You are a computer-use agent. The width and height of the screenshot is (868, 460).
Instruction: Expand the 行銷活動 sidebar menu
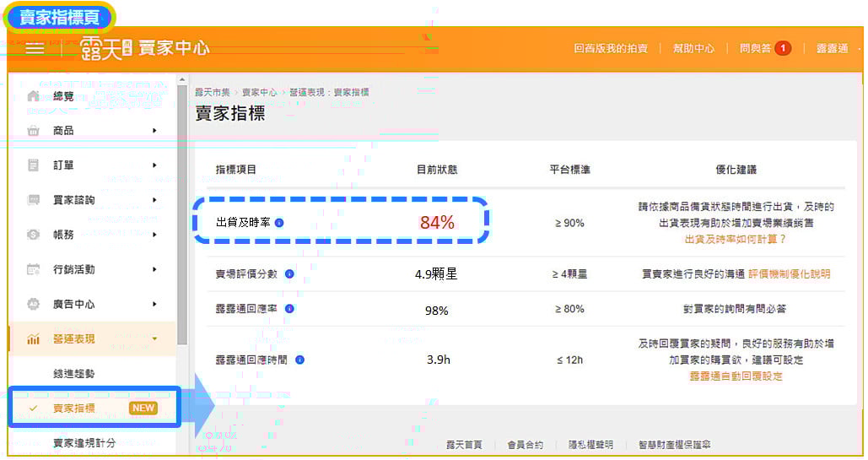(154, 269)
